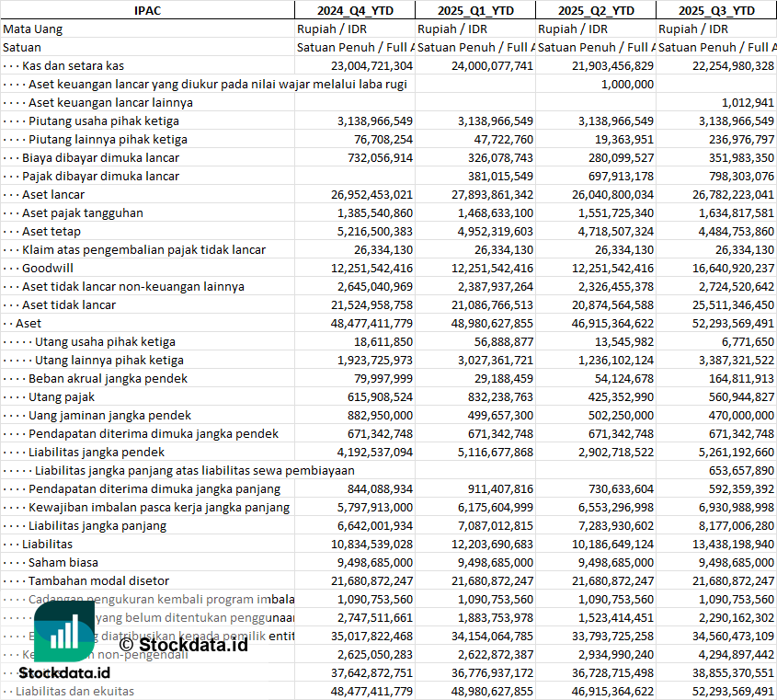Image resolution: width=777 pixels, height=700 pixels.
Task: Select the Kas dan setara kas row
Action: point(73,65)
